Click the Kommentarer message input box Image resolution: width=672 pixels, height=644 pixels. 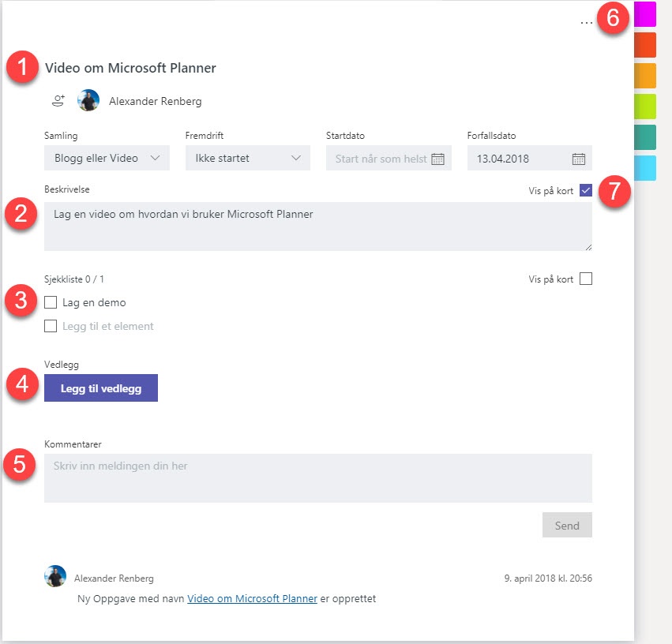318,478
